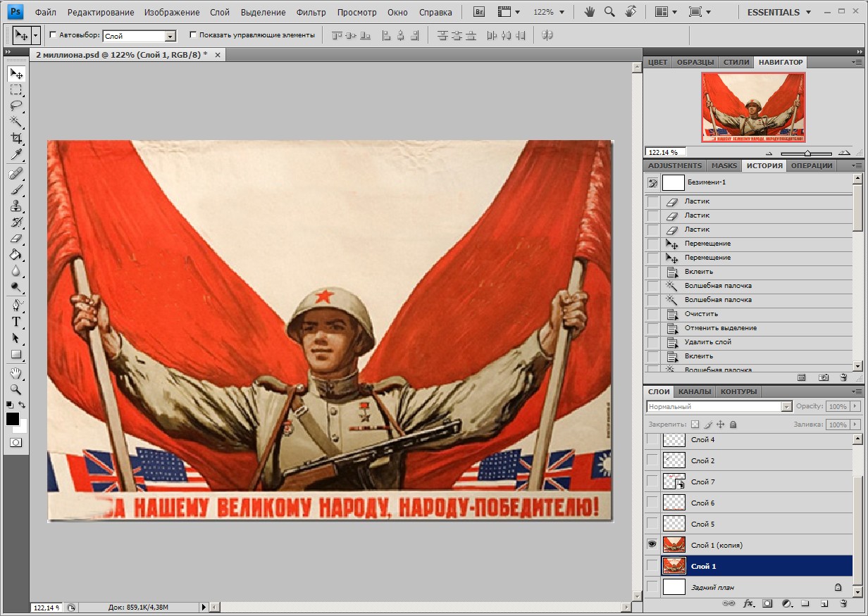The height and width of the screenshot is (616, 868).
Task: Show the Слой 1 layer visibility
Action: [x=652, y=565]
